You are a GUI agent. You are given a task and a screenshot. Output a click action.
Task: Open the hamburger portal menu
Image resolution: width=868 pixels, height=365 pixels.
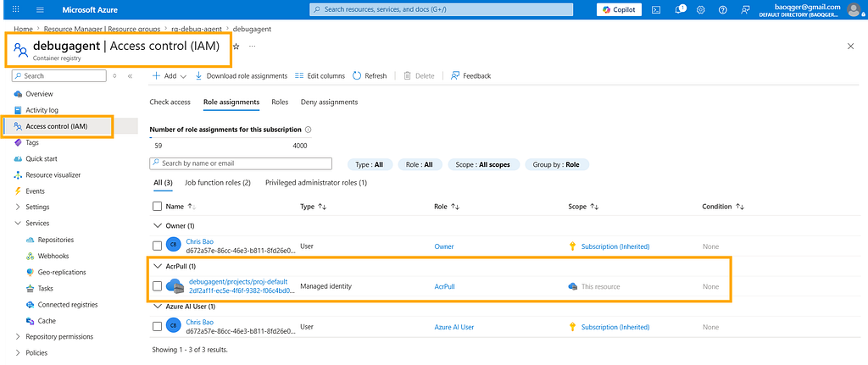[41, 9]
